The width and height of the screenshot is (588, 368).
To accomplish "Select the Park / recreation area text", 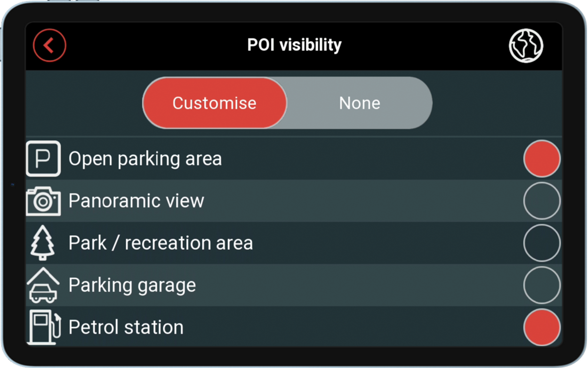I will tap(161, 243).
